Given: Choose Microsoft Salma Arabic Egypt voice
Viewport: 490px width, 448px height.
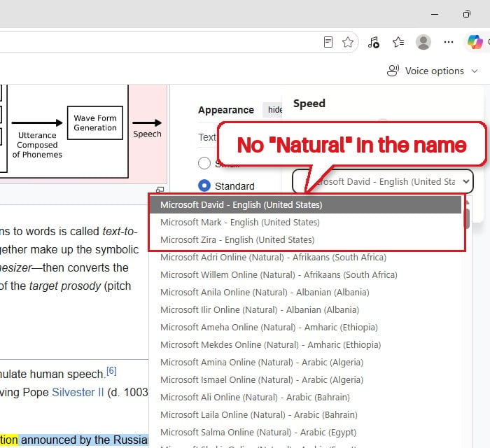Looking at the screenshot, I should [x=305, y=433].
